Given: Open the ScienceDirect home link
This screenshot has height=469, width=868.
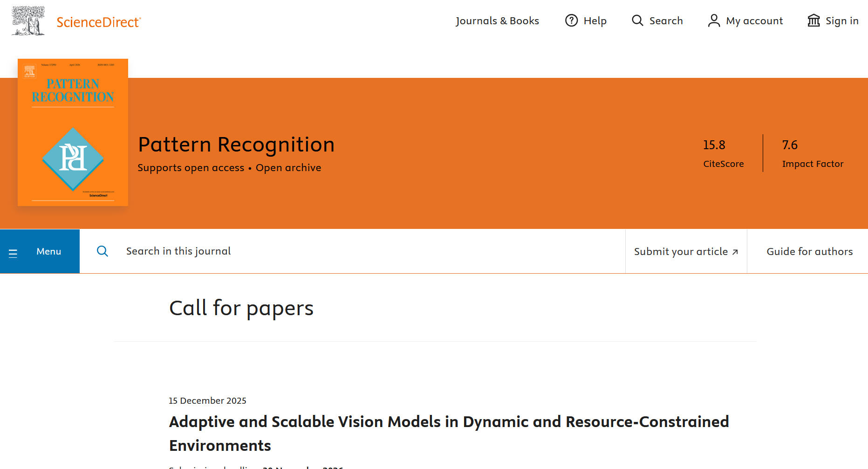Looking at the screenshot, I should (98, 22).
